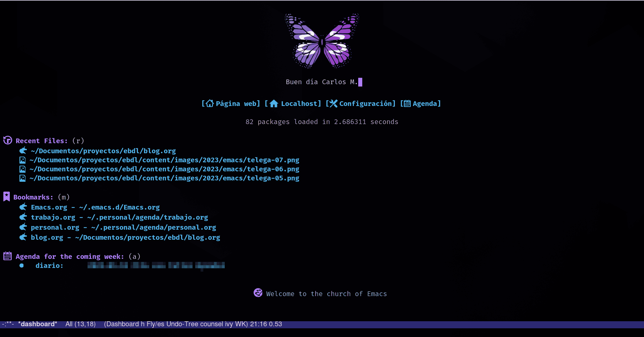644x337 pixels.
Task: Open recent image telega-07.png
Action: (164, 160)
